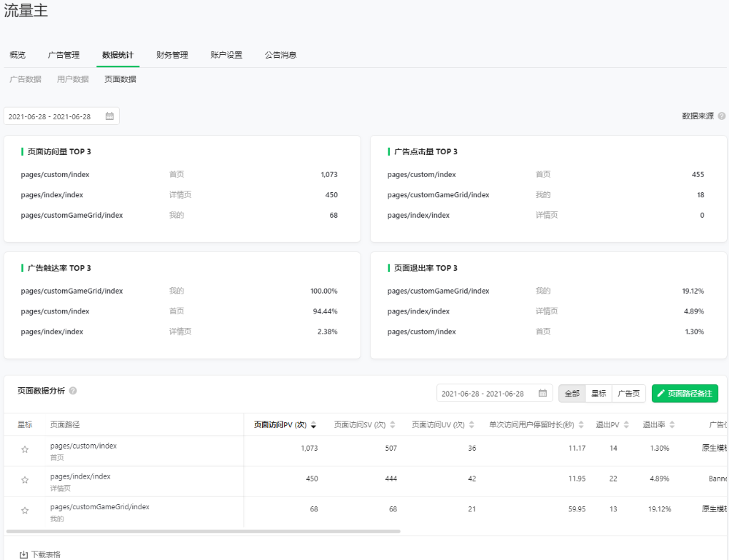
Task: Open calendar icon in top date range
Action: point(109,116)
